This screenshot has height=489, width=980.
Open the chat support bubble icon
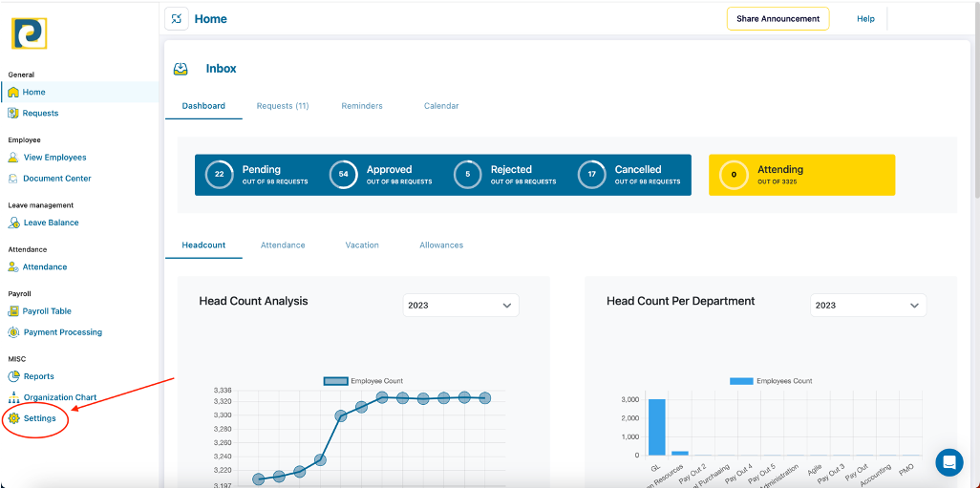(x=948, y=462)
